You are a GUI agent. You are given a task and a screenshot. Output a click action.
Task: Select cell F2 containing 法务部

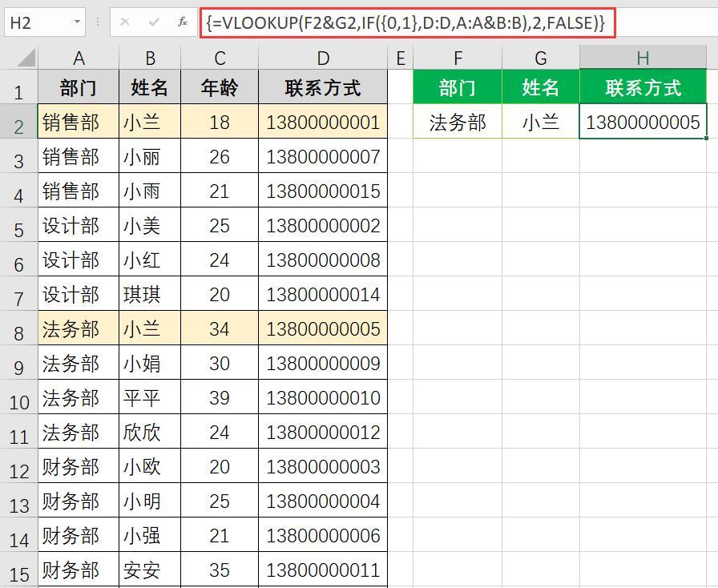[x=458, y=121]
